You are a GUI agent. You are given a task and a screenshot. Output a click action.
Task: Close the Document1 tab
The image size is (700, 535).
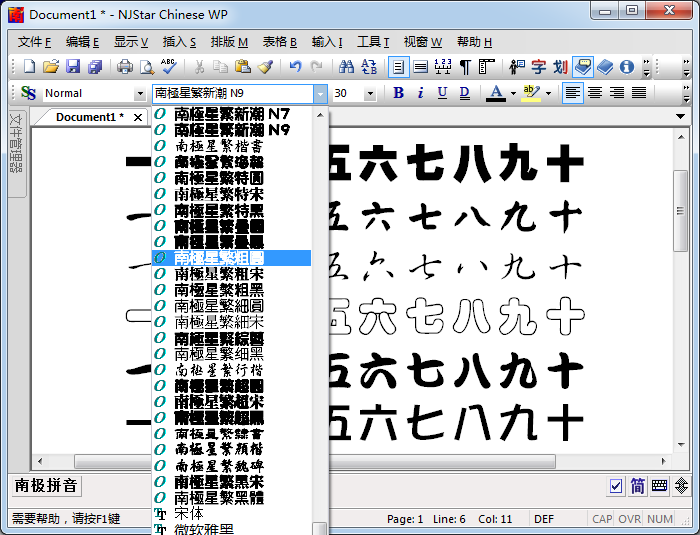point(138,117)
